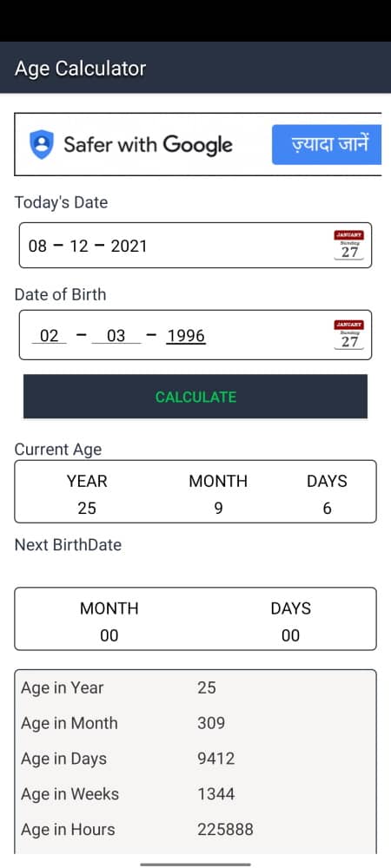Tap Next BirthDate MONTH value 00

coord(109,635)
